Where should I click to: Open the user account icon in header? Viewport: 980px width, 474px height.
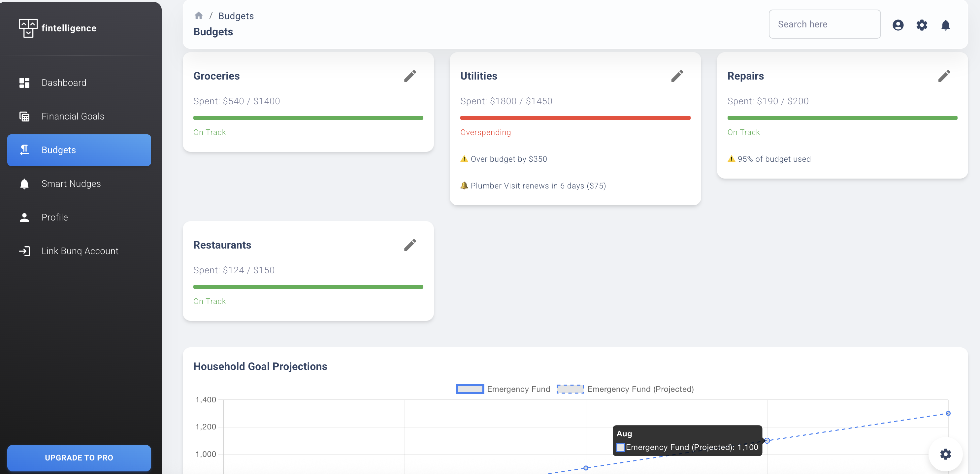tap(898, 25)
